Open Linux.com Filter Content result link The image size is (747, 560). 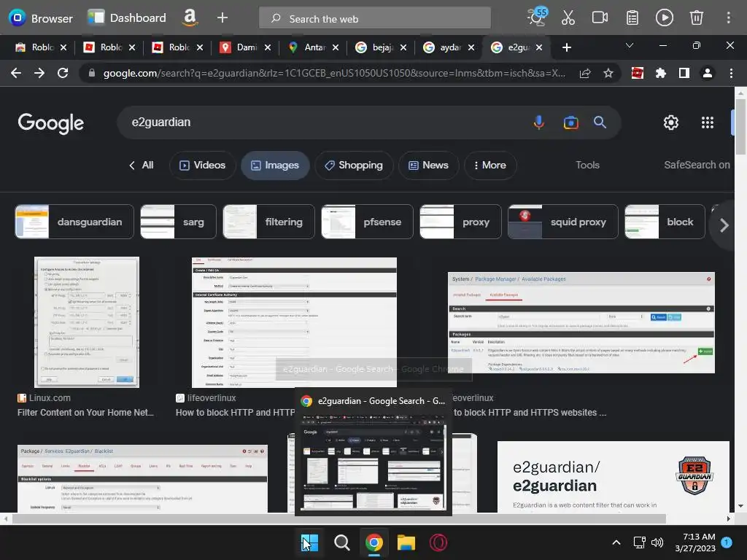(86, 413)
